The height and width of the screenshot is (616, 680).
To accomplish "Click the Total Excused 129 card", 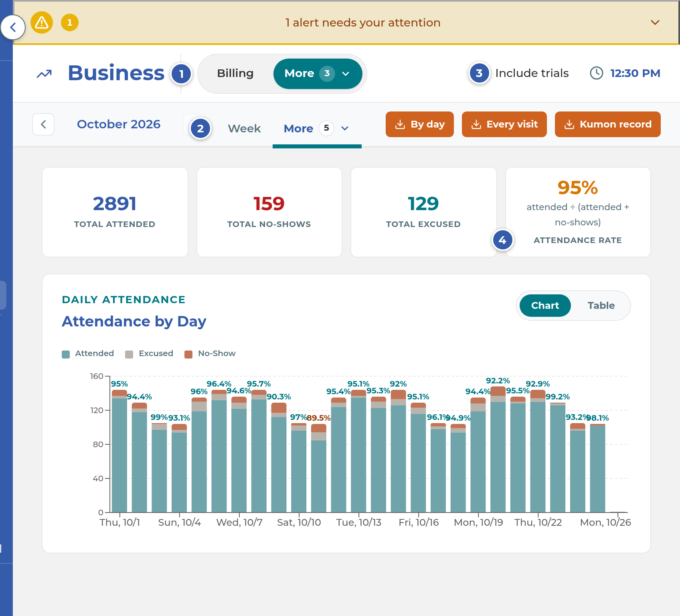I will point(423,212).
